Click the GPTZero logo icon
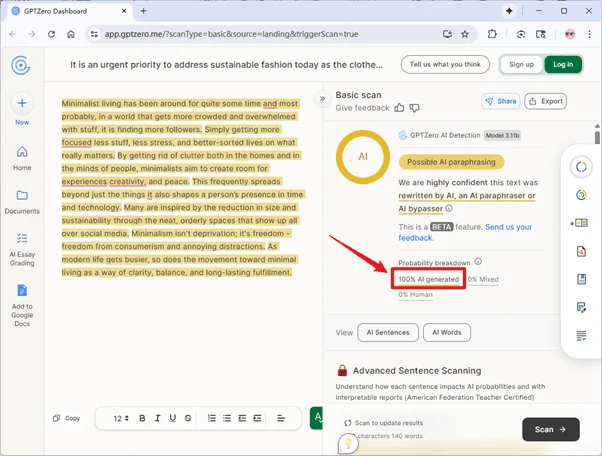Image resolution: width=602 pixels, height=456 pixels. tap(21, 65)
